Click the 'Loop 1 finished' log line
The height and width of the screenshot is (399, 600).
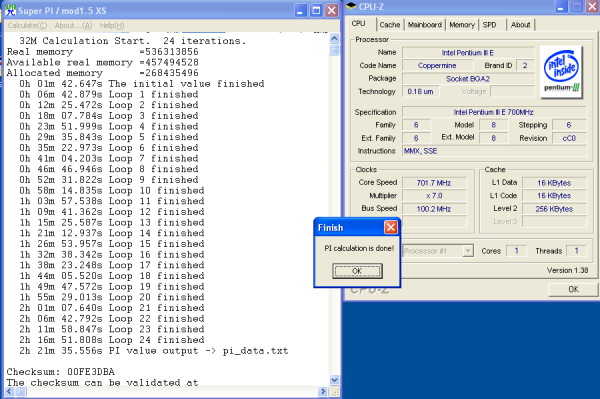coord(109,94)
